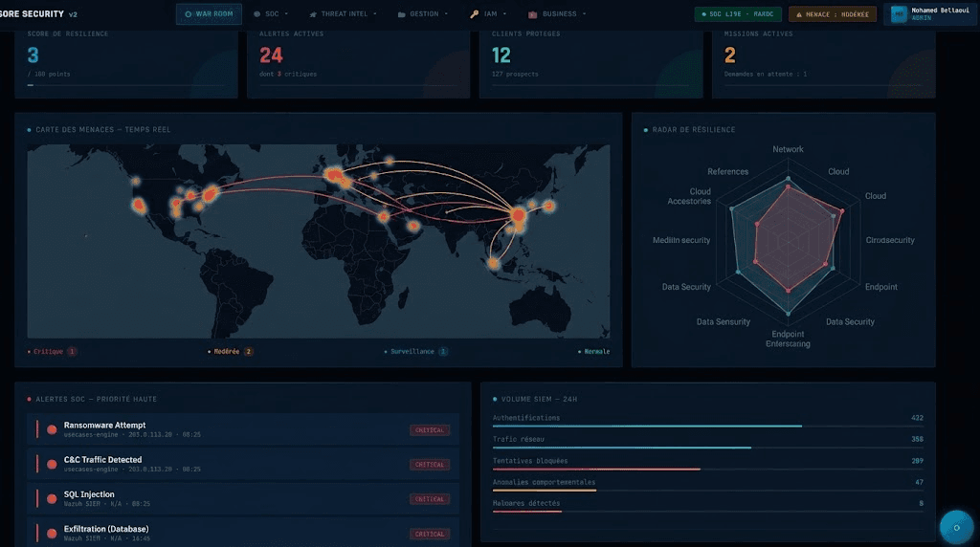Click the Authentifications count 422
This screenshot has width=980, height=547.
click(917, 418)
